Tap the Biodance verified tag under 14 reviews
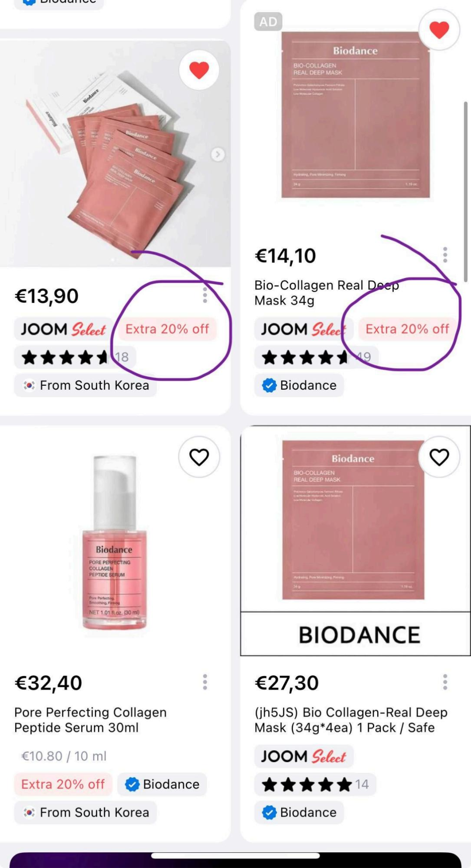 299,812
